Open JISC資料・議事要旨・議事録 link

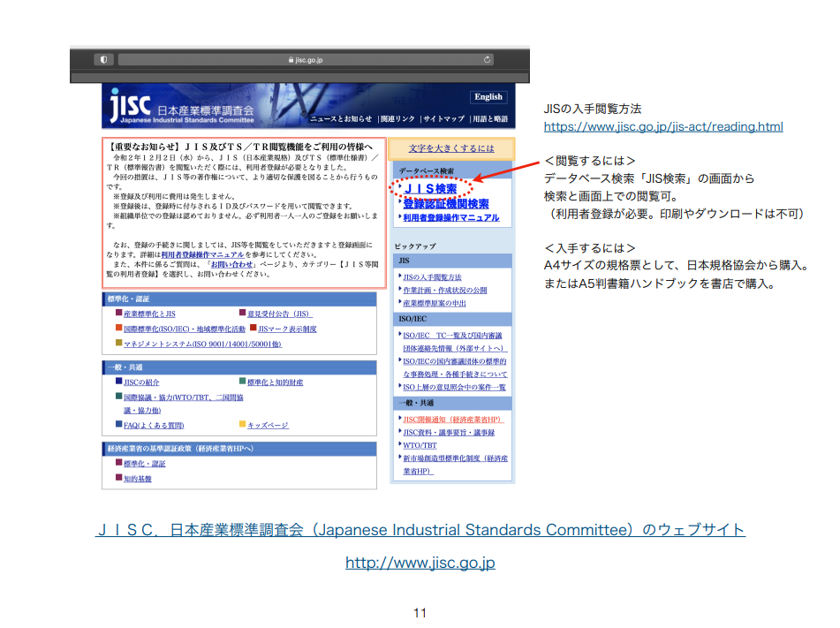pos(449,433)
